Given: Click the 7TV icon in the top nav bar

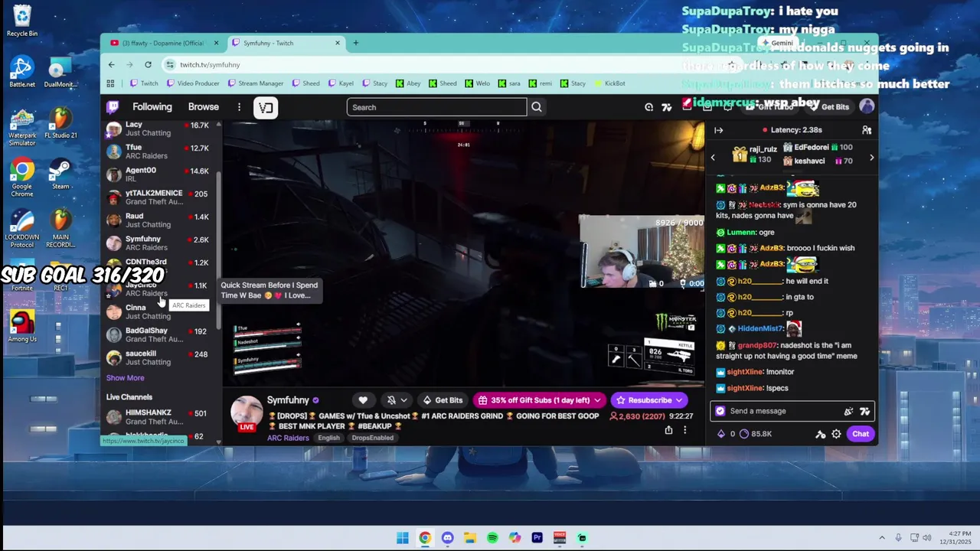Looking at the screenshot, I should pyautogui.click(x=667, y=107).
